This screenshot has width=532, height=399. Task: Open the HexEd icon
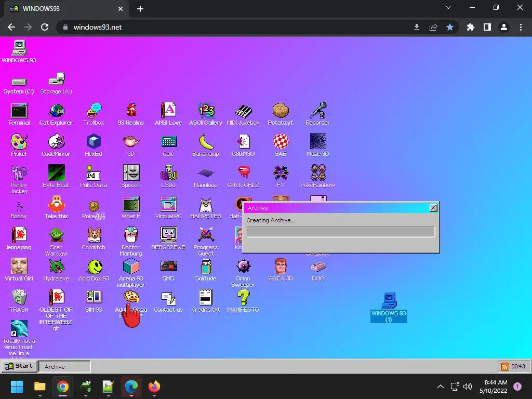[94, 145]
